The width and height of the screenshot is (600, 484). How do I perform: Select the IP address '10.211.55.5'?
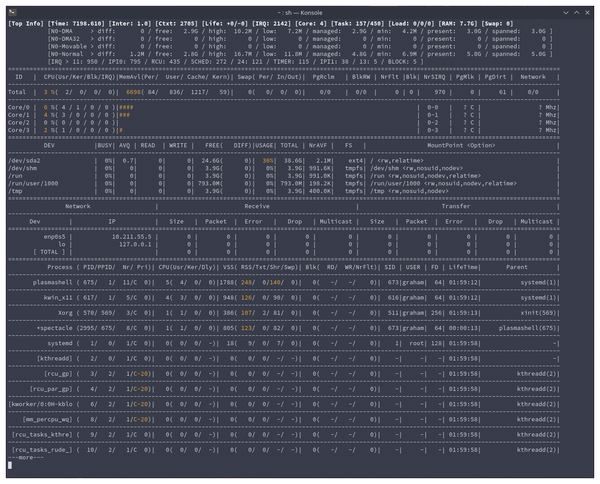(x=131, y=236)
